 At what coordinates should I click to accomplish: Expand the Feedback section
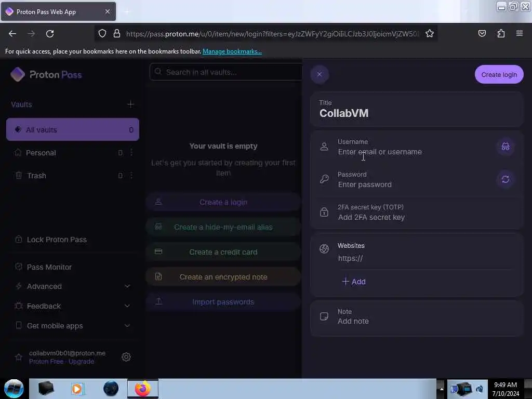[73, 306]
